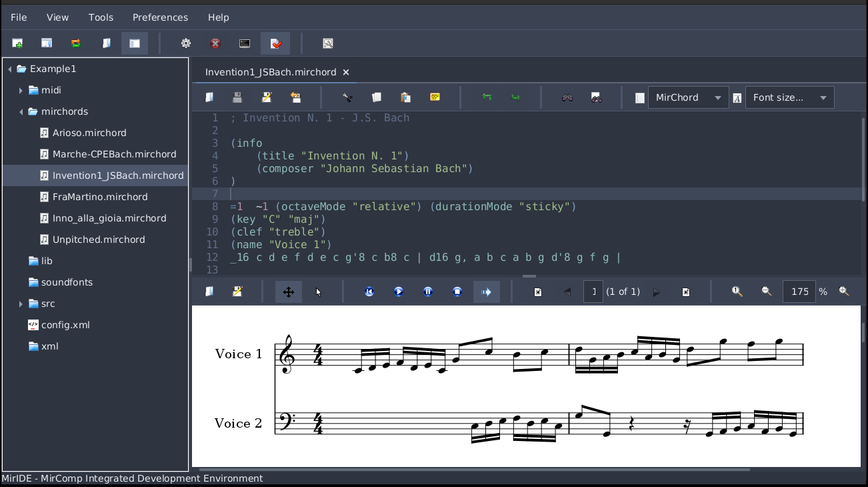Close the Invention1_JSBach.mirchord tab
The width and height of the screenshot is (868, 487).
[x=346, y=72]
